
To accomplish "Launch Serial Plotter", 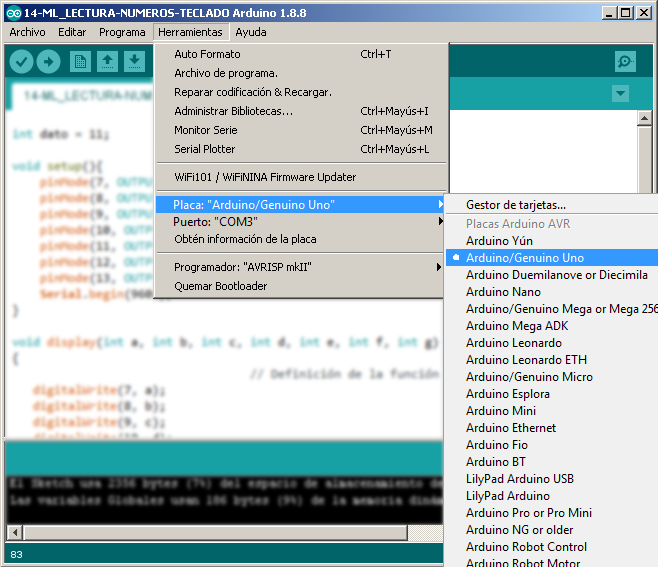I will [300, 149].
